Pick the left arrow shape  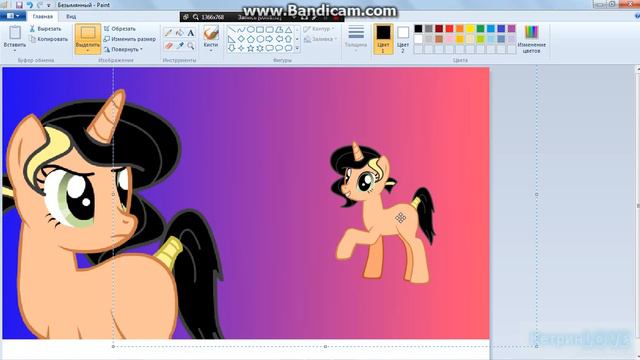pyautogui.click(x=279, y=39)
